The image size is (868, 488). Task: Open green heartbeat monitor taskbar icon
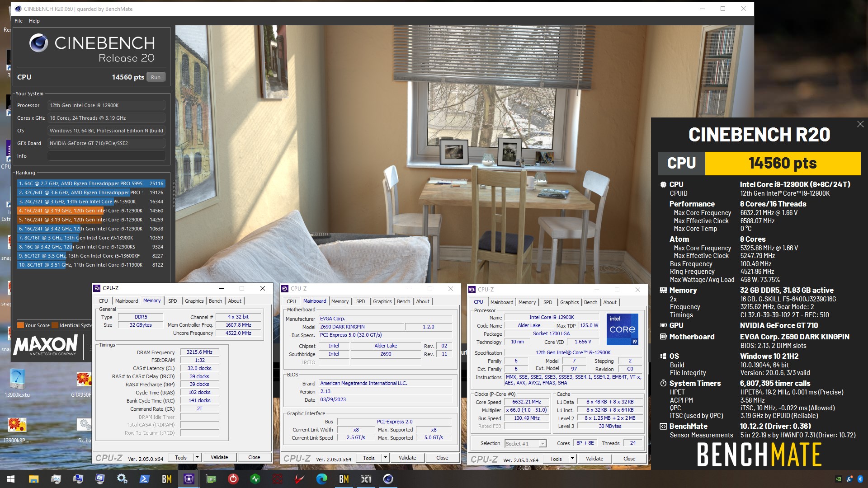[255, 479]
